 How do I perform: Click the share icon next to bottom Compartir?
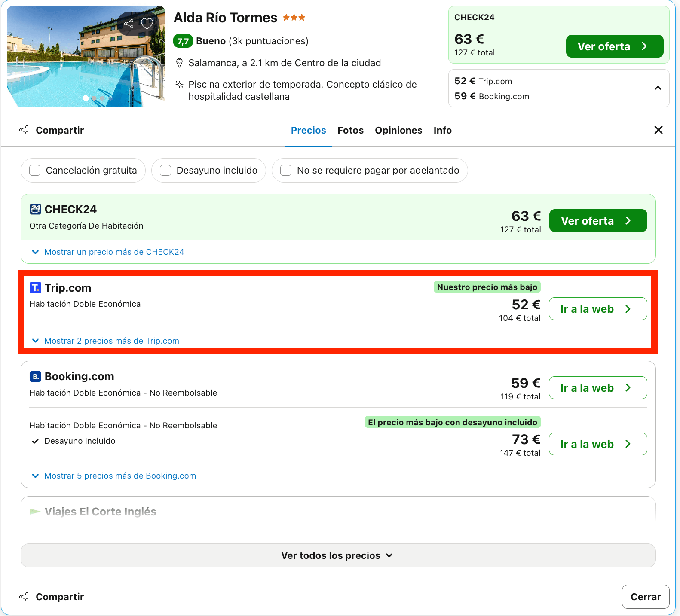24,597
